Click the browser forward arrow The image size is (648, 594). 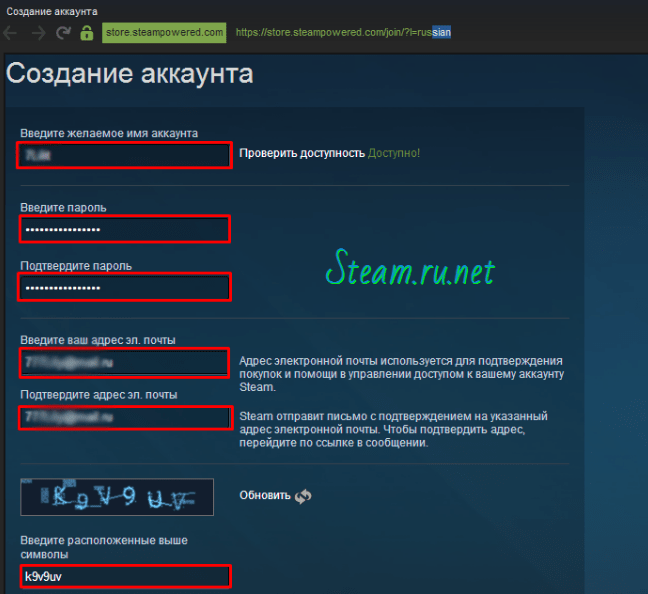coord(38,33)
